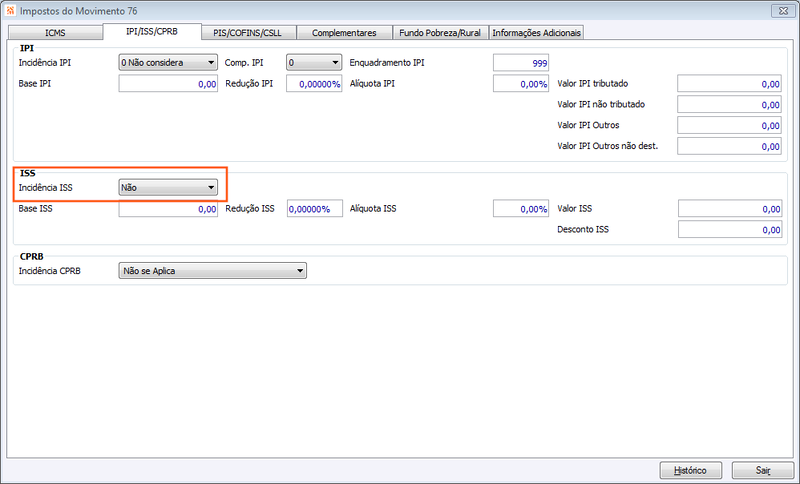Image resolution: width=800 pixels, height=484 pixels.
Task: Click the Base ISS input field
Action: coord(168,209)
